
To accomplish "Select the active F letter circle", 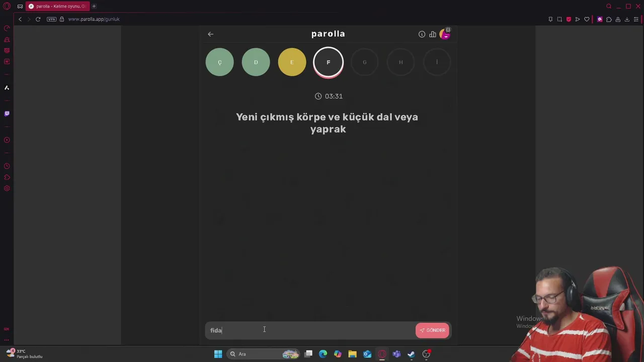I will click(x=328, y=62).
